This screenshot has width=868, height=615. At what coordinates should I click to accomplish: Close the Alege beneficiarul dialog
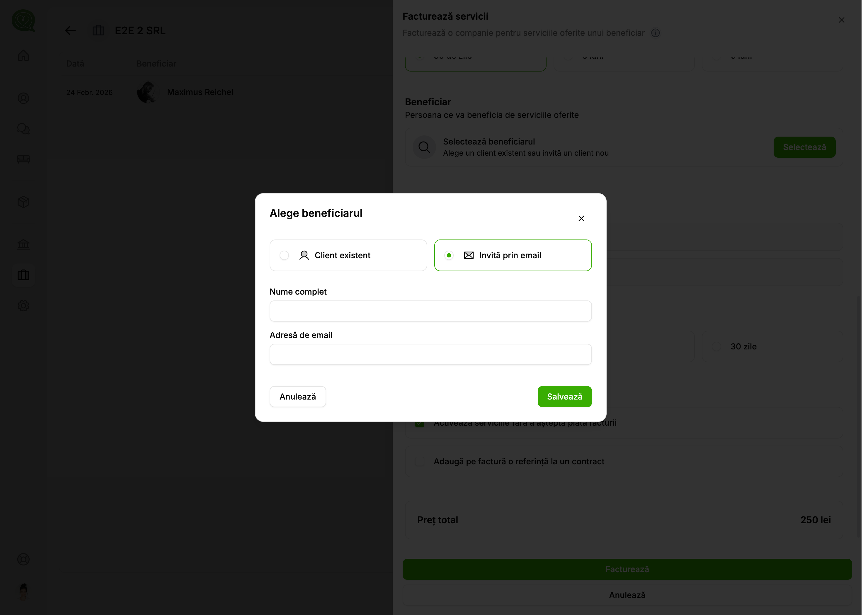(581, 218)
